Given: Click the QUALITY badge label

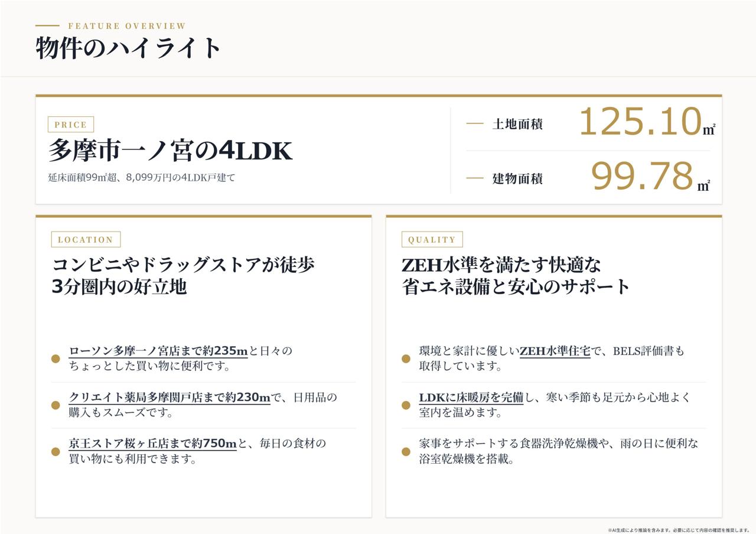Looking at the screenshot, I should [432, 239].
